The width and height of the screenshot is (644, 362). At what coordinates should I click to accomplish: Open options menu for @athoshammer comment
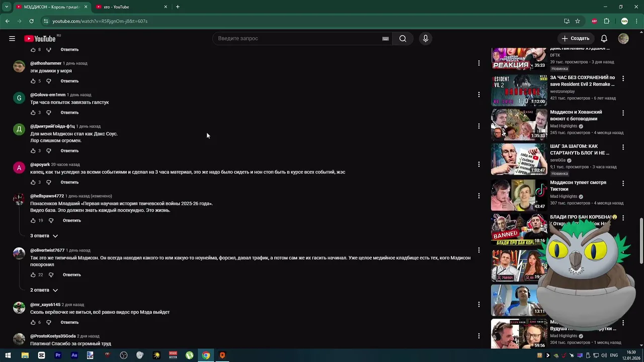(x=479, y=63)
